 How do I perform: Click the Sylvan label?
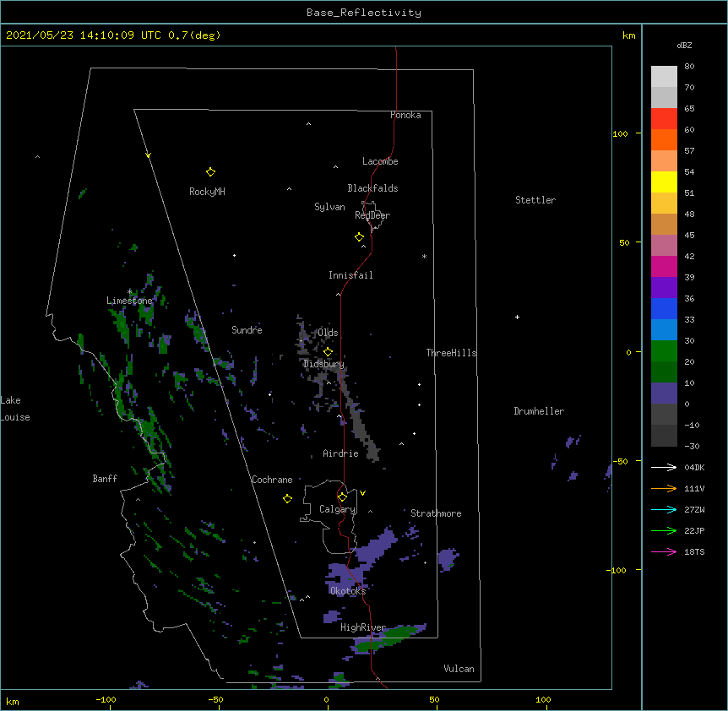pos(329,207)
